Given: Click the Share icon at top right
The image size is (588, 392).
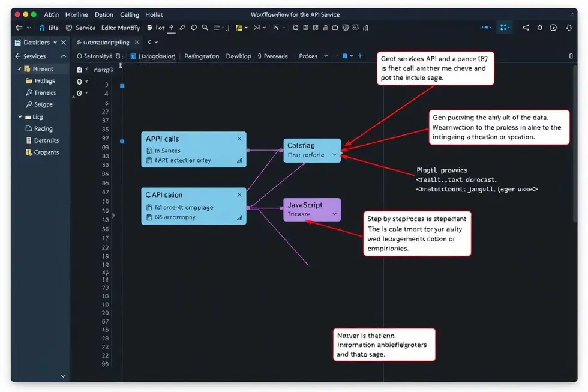Looking at the screenshot, I should (x=526, y=28).
